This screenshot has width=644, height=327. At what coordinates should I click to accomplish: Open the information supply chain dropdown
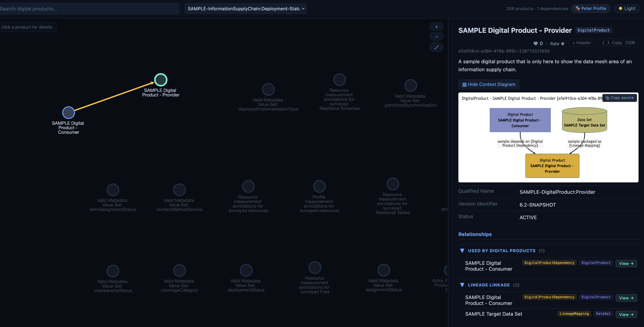pyautogui.click(x=246, y=9)
